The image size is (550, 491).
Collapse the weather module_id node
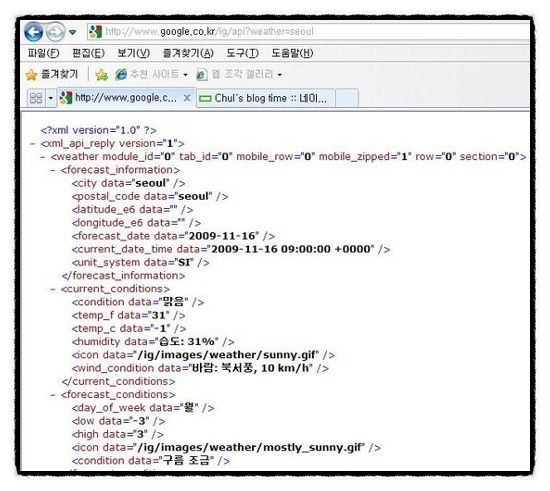click(x=43, y=157)
